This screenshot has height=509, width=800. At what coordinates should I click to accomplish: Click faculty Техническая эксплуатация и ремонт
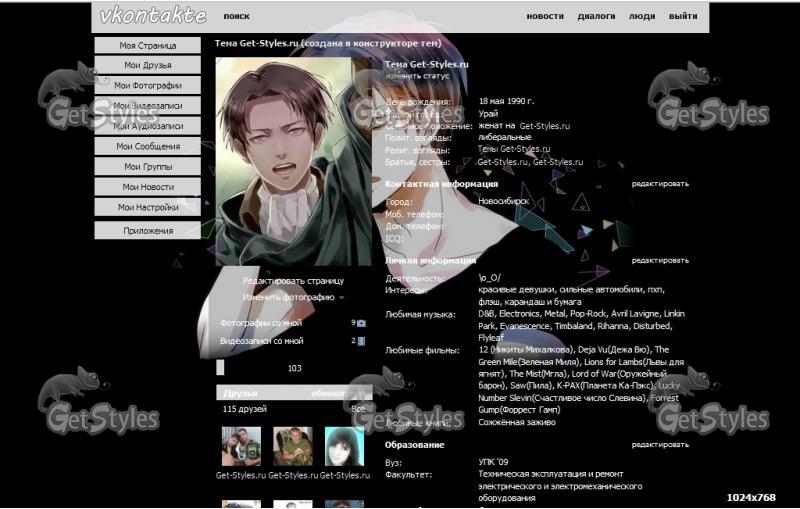coord(551,474)
